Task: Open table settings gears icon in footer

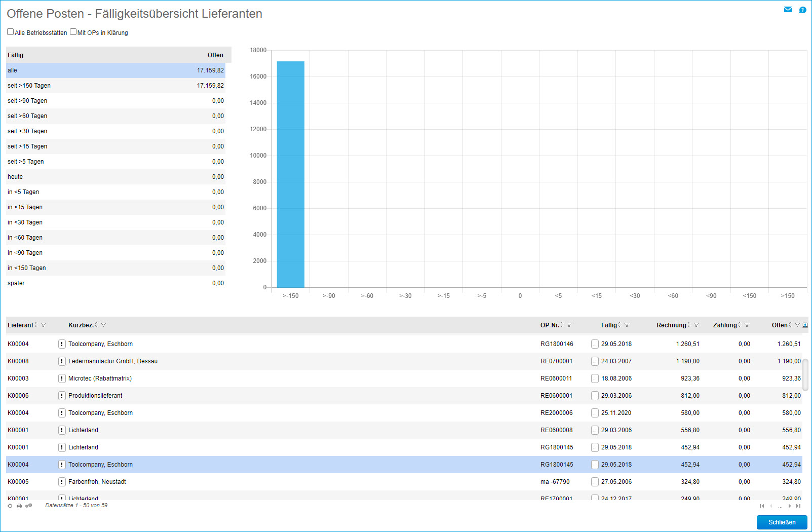Action: [x=29, y=506]
